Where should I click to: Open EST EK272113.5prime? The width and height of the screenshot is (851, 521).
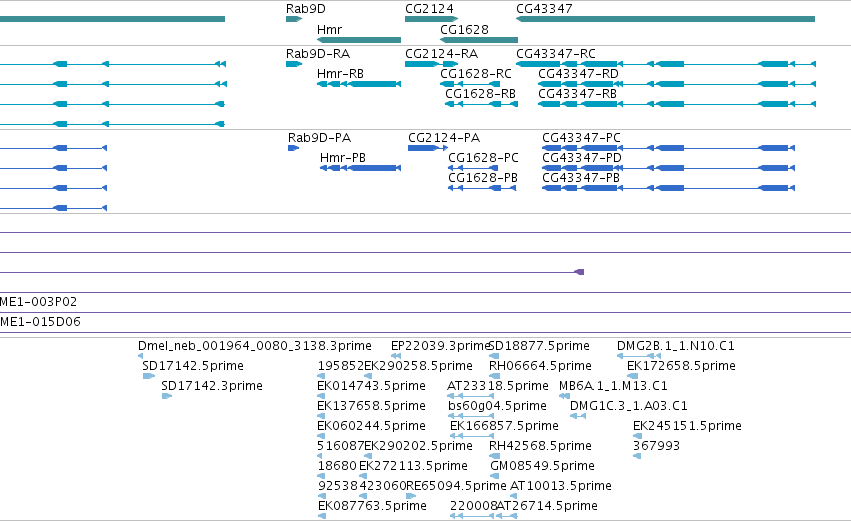pos(413,466)
